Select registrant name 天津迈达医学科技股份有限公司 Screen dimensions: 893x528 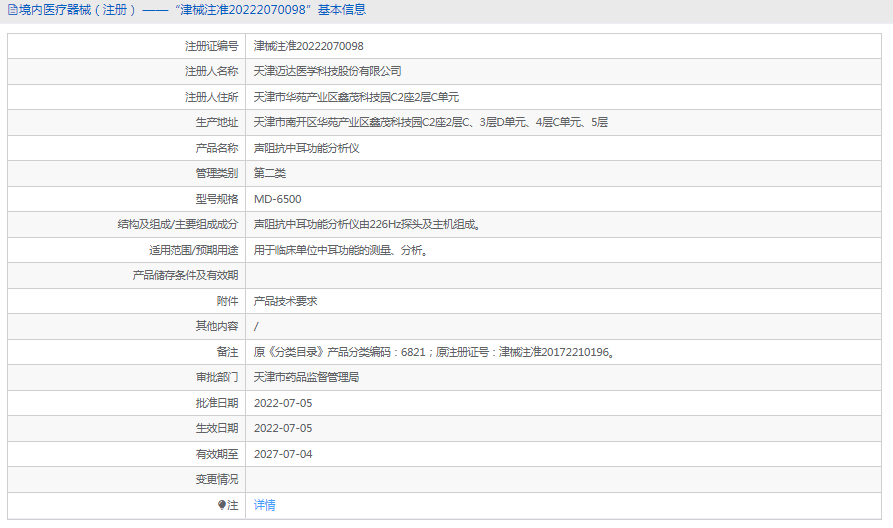click(x=327, y=71)
